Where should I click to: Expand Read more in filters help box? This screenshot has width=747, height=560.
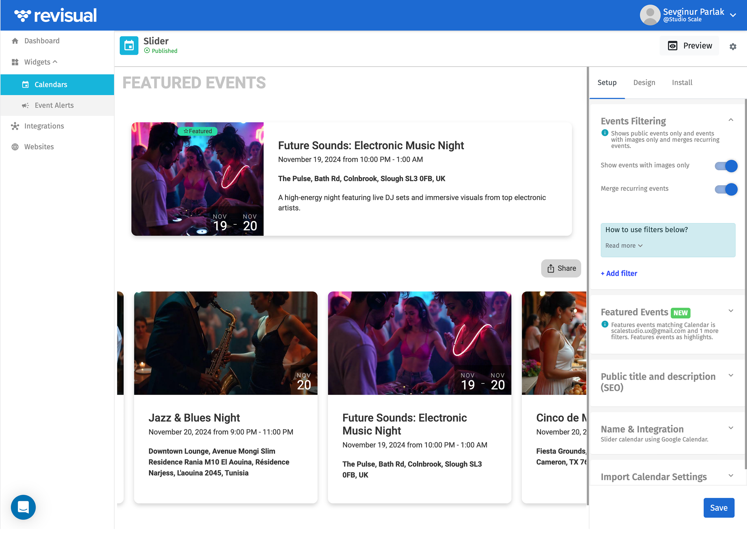(624, 246)
